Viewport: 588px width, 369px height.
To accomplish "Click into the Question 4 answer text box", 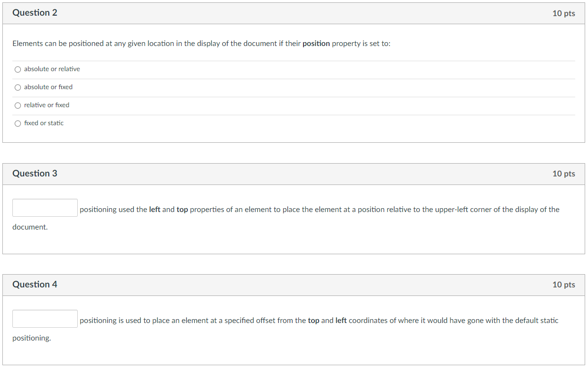I will [45, 319].
